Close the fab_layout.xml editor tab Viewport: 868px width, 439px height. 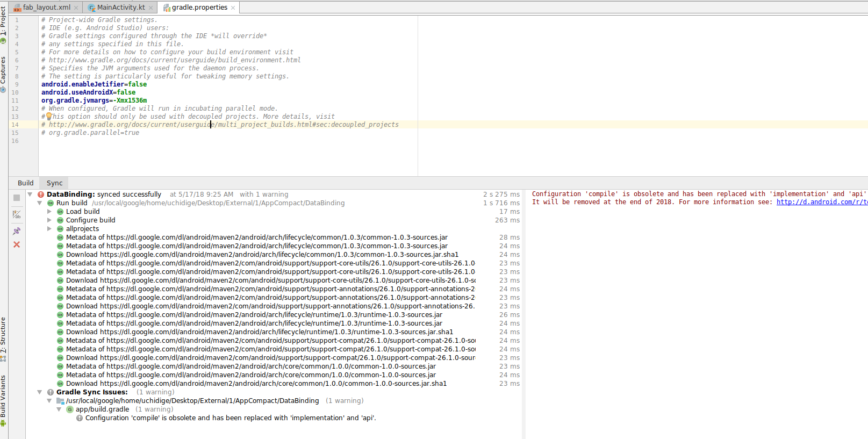click(76, 8)
